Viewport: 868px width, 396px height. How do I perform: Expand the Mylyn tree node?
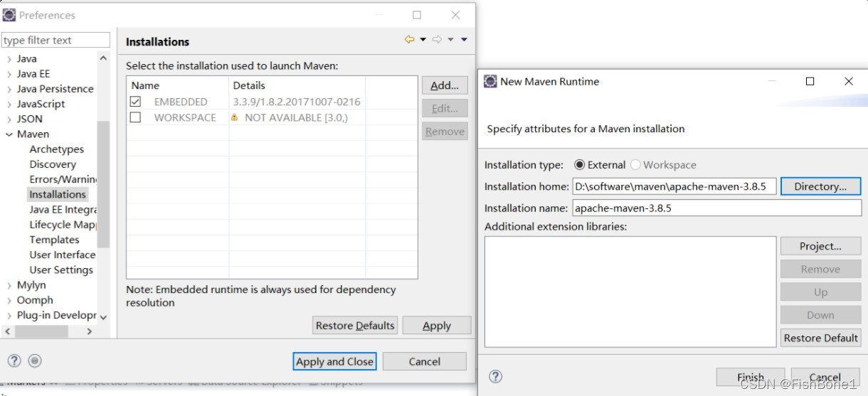click(9, 285)
